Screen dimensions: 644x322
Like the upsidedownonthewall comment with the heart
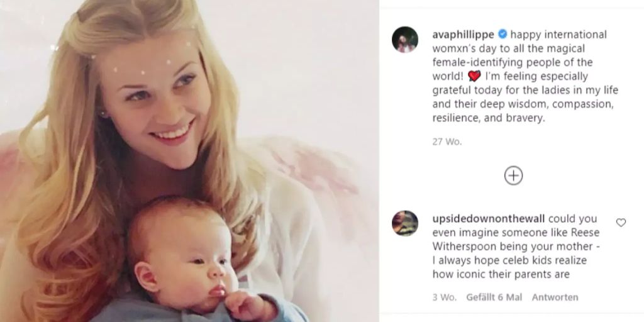pos(621,223)
